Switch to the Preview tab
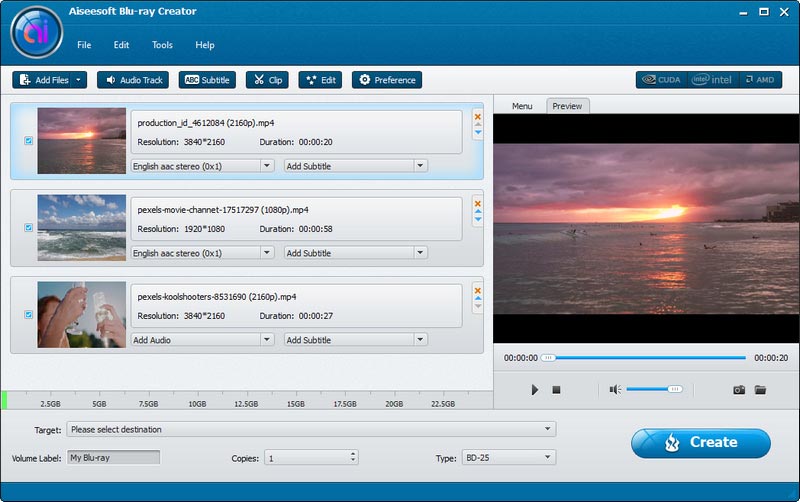 click(x=567, y=106)
